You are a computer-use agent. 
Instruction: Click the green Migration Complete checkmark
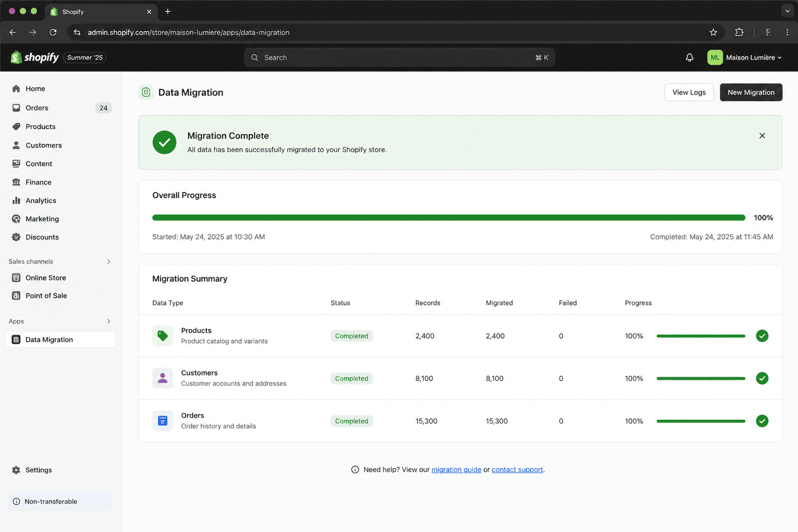[x=164, y=142]
